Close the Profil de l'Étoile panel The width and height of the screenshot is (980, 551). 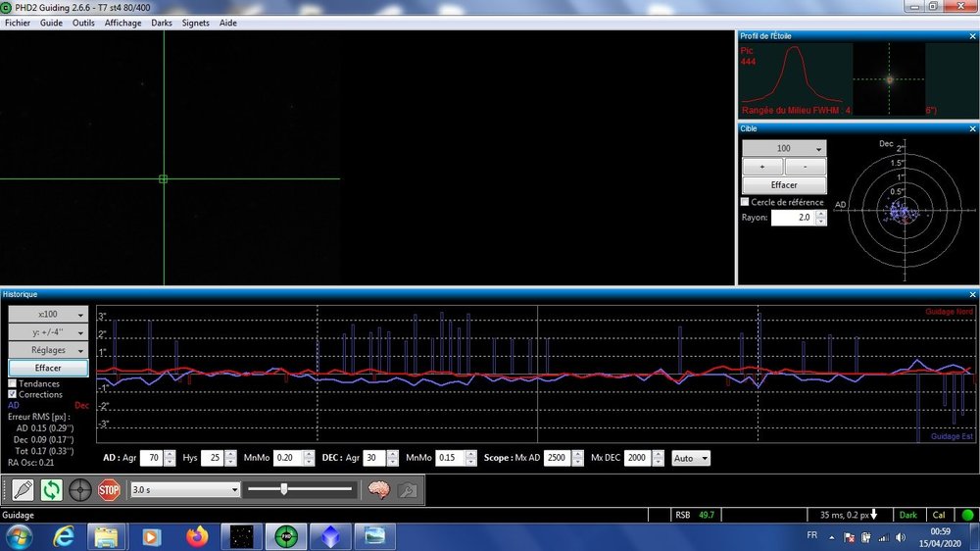(x=972, y=36)
